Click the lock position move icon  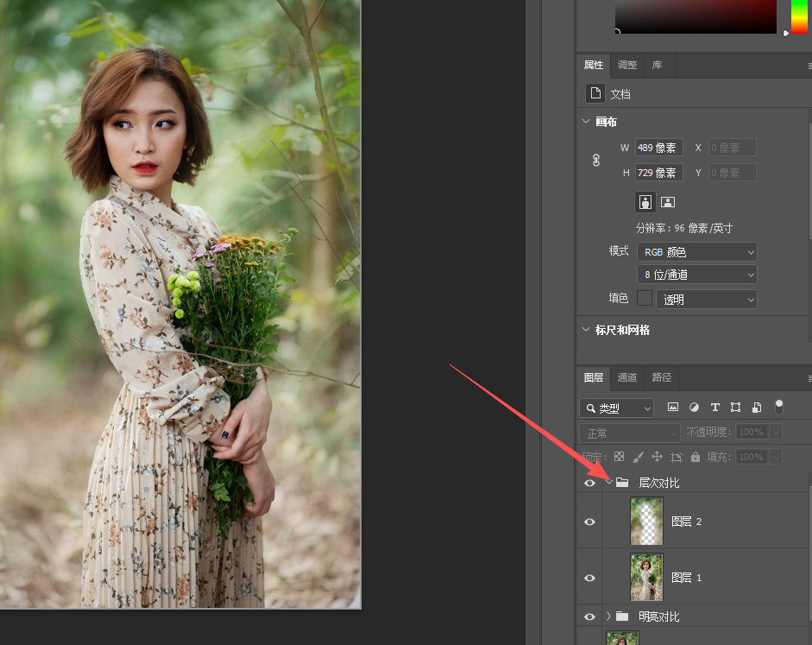tap(657, 457)
